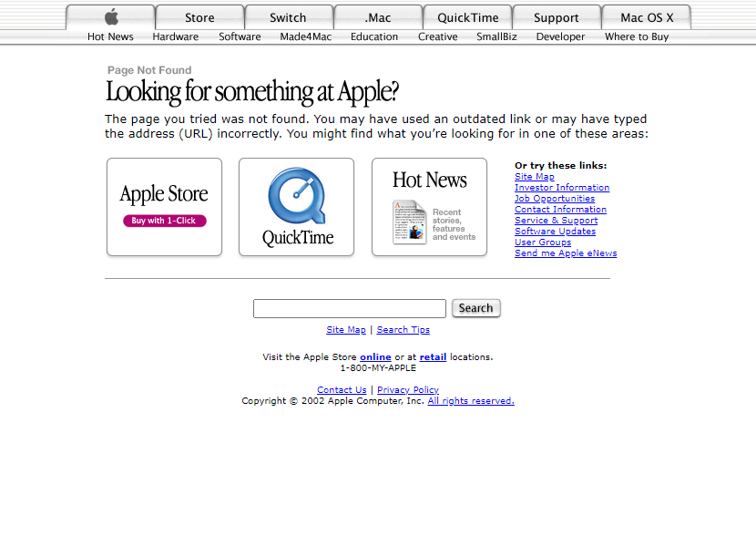Select the Mac OS X tab
The height and width of the screenshot is (547, 756).
tap(647, 17)
